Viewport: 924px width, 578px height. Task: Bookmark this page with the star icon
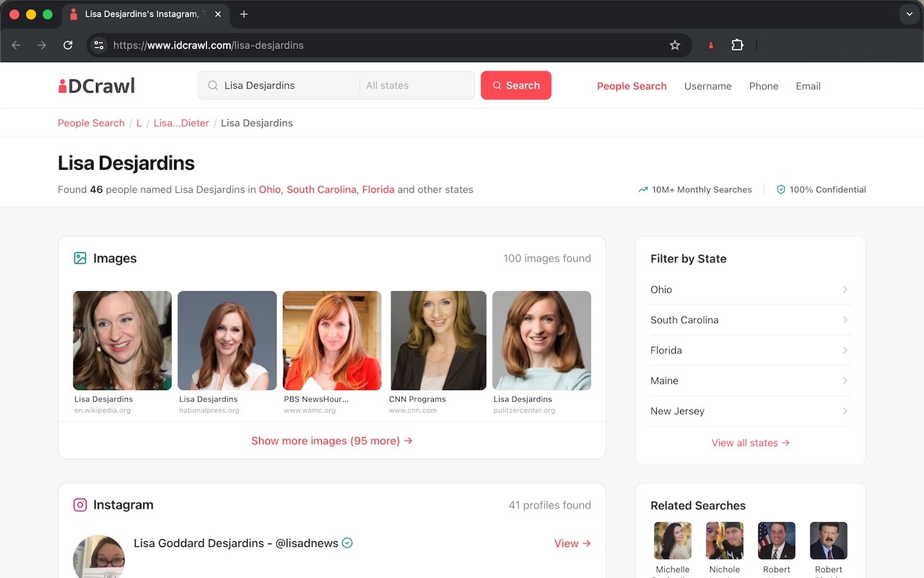[x=675, y=45]
